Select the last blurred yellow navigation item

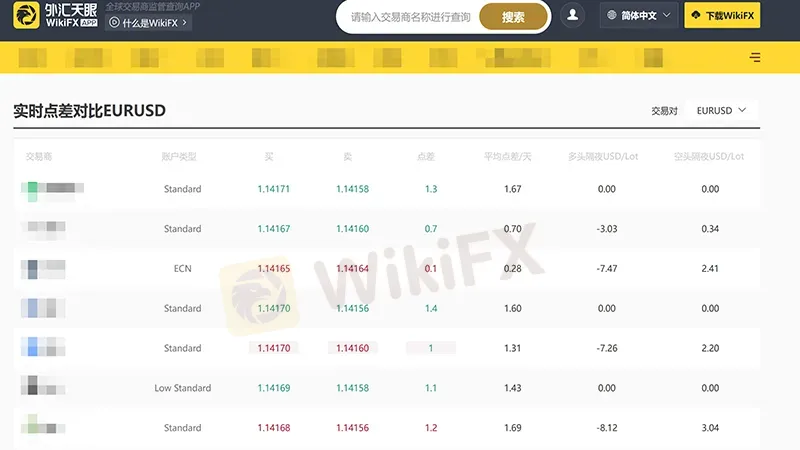pos(653,58)
